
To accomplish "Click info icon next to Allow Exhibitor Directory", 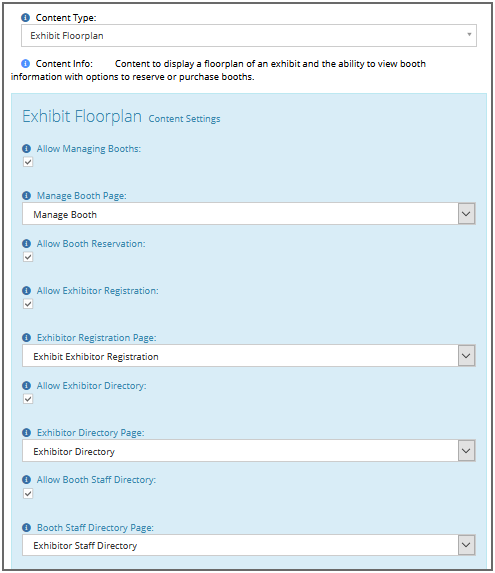I will click(x=27, y=386).
